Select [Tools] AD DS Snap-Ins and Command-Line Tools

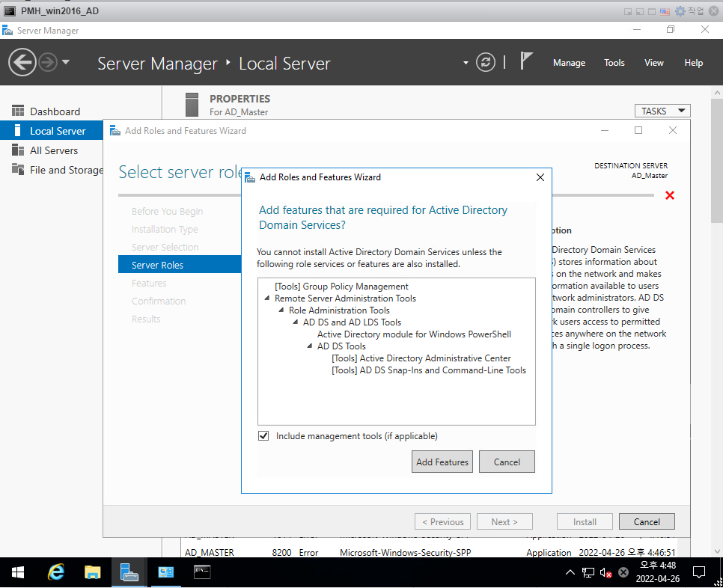(428, 370)
